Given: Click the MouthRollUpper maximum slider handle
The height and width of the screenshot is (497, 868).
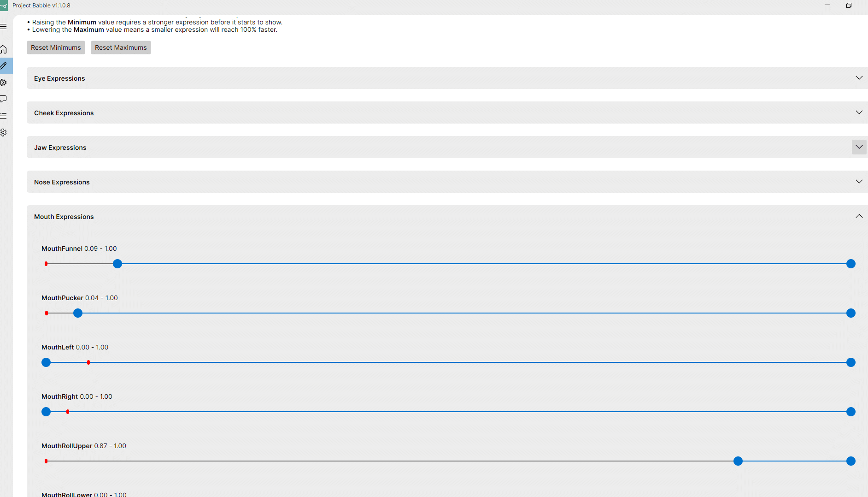Looking at the screenshot, I should (x=851, y=461).
